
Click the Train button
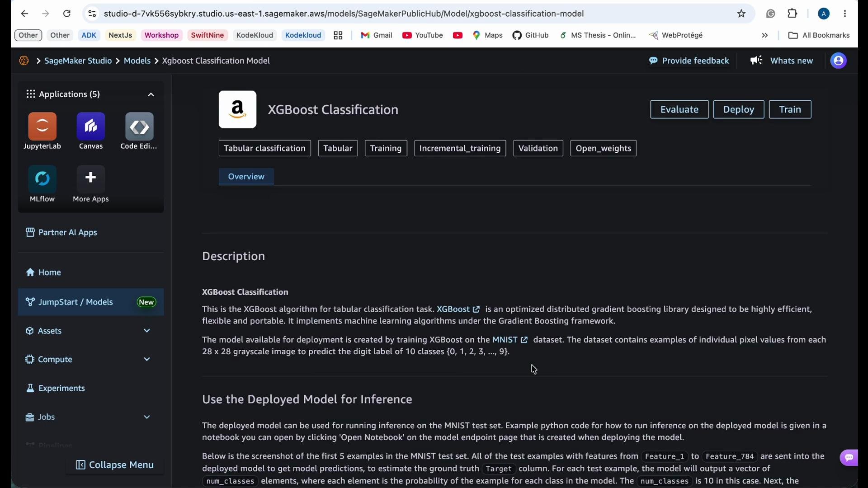coord(790,109)
